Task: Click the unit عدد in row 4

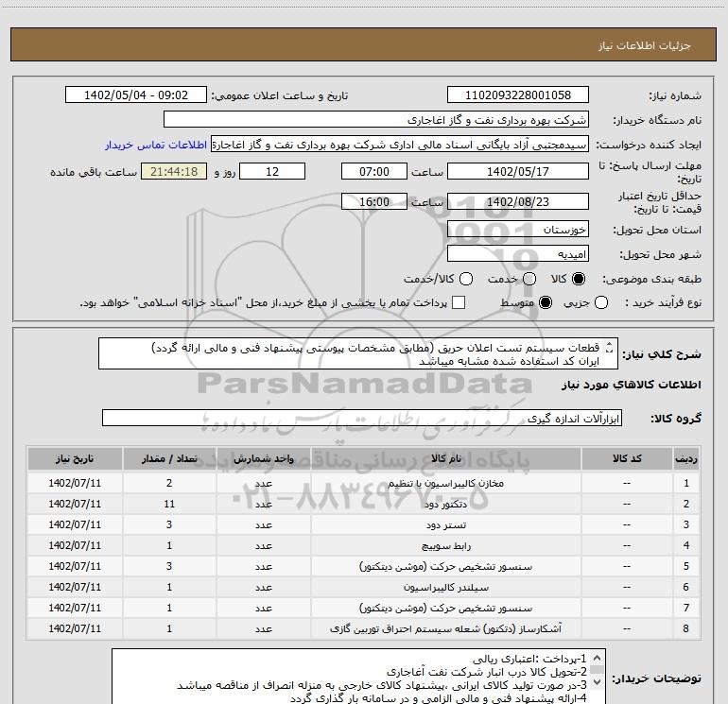Action: 263,546
